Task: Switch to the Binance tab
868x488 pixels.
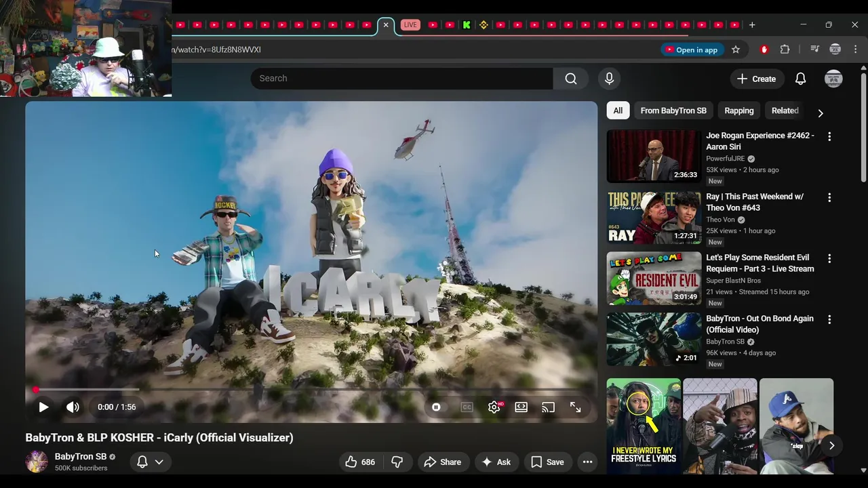Action: pyautogui.click(x=484, y=25)
